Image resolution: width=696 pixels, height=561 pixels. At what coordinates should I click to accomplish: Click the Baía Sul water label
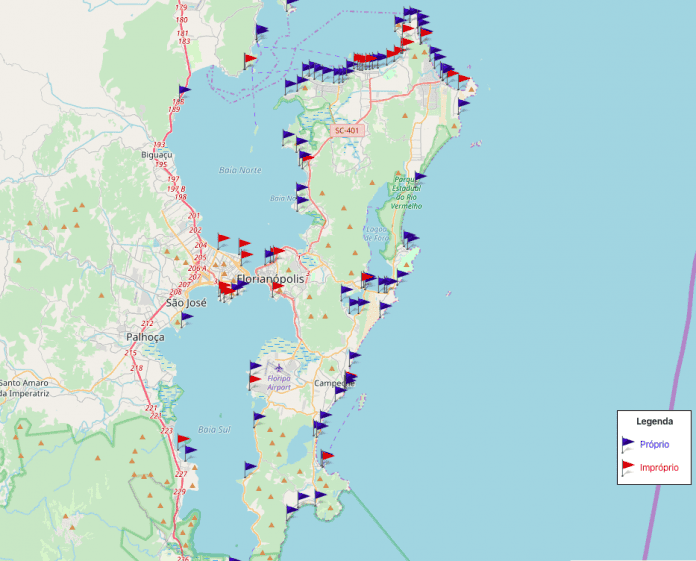214,429
